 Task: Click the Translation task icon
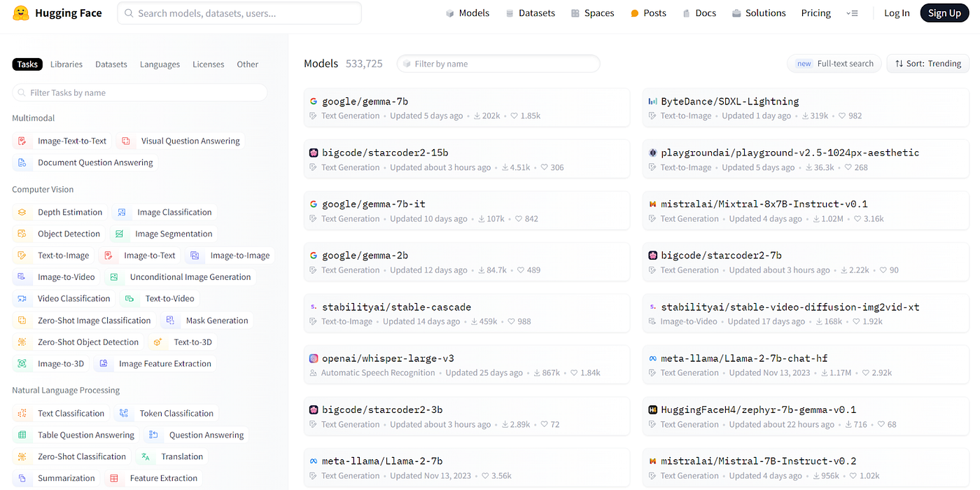coord(146,456)
